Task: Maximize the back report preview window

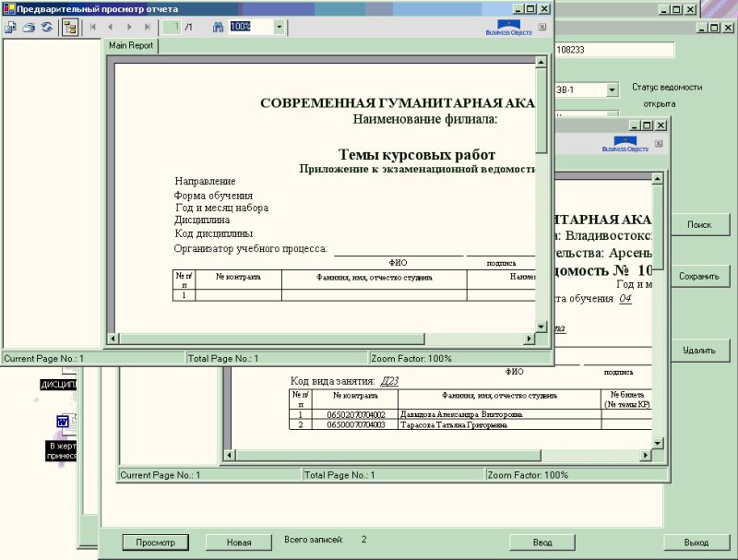Action: point(648,125)
